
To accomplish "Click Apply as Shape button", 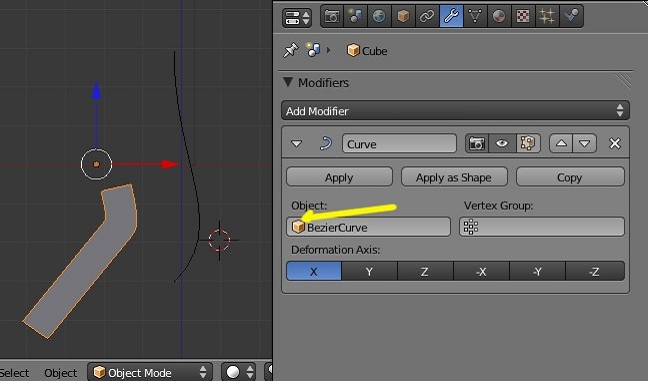I will (x=454, y=177).
